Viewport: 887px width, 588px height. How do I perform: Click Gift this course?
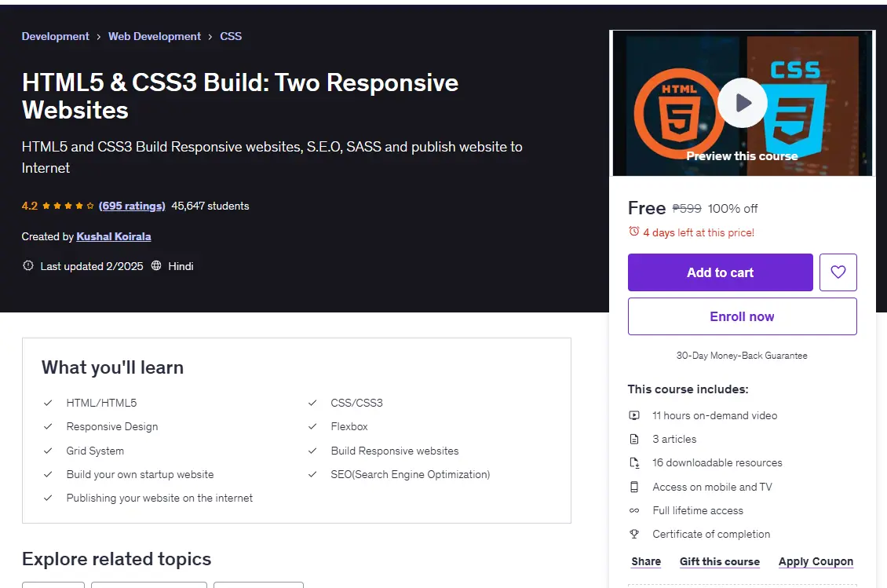pyautogui.click(x=720, y=561)
